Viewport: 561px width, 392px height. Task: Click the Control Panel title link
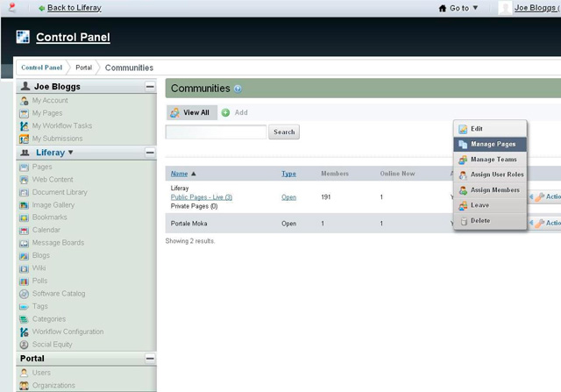[73, 37]
